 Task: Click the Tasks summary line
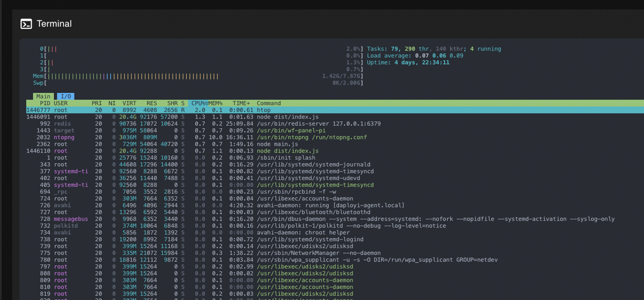coord(434,49)
